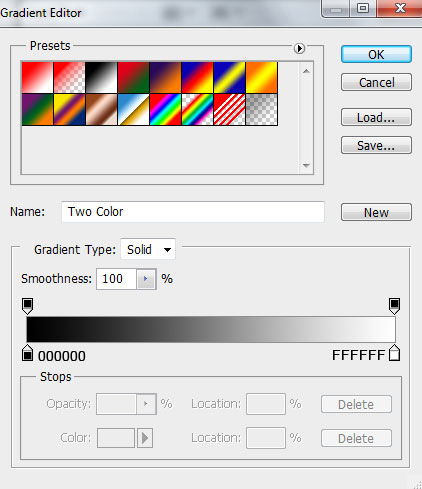
Task: Choose the black to white preset
Action: coord(101,77)
